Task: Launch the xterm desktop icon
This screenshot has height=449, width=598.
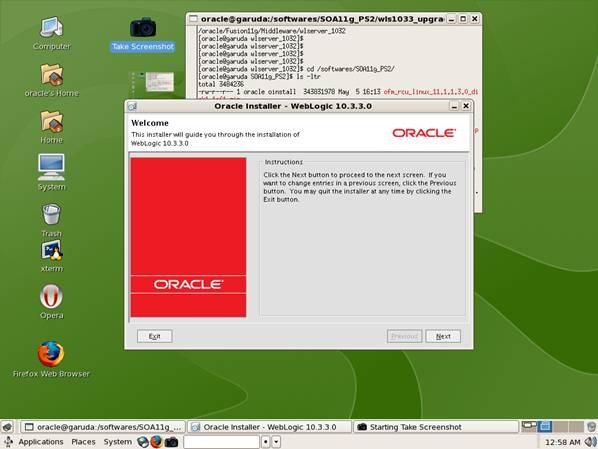Action: coord(51,256)
